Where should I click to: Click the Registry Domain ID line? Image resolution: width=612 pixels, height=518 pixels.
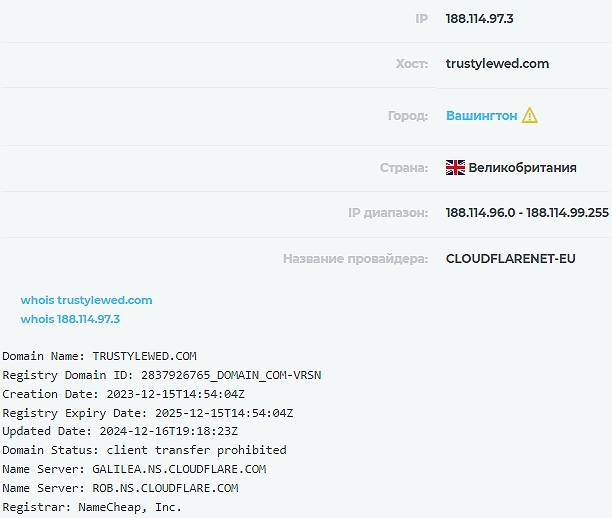(x=161, y=375)
